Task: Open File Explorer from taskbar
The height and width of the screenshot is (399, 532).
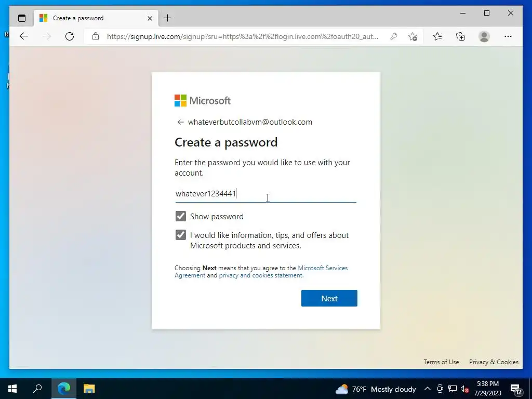Action: tap(89, 389)
